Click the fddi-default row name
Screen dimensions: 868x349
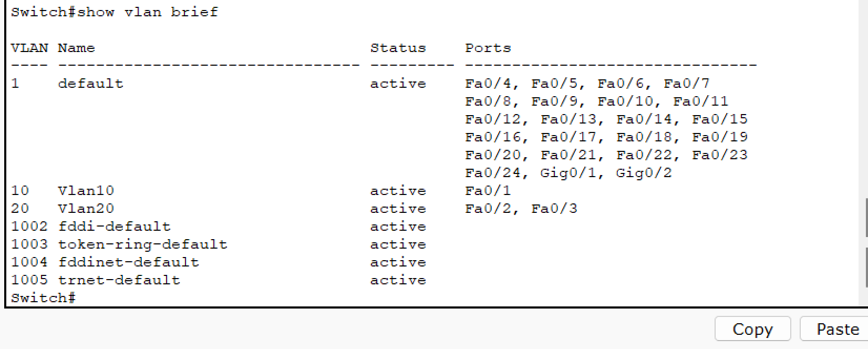click(115, 227)
